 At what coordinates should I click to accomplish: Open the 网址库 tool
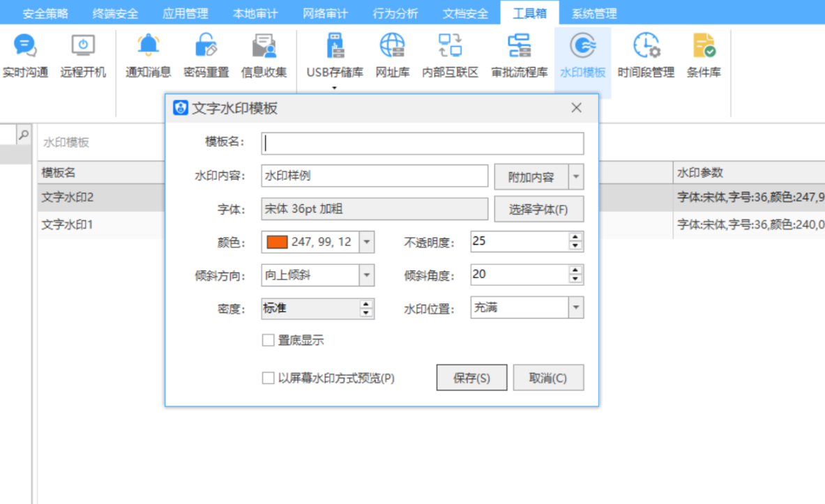pyautogui.click(x=392, y=56)
